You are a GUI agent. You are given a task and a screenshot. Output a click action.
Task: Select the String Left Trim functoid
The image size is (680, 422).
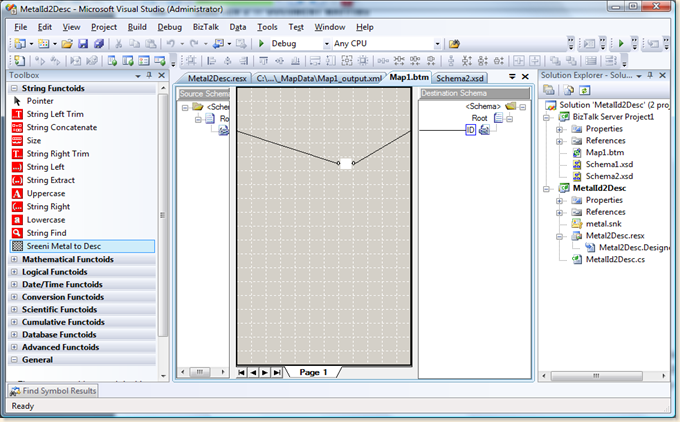[x=55, y=114]
